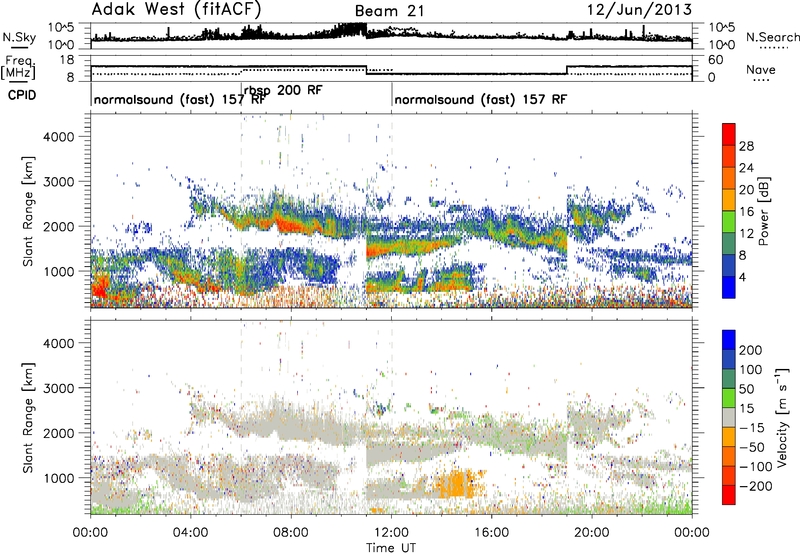Click the "Power [dB]" colorbar title
This screenshot has height=554, width=800.
pos(763,211)
